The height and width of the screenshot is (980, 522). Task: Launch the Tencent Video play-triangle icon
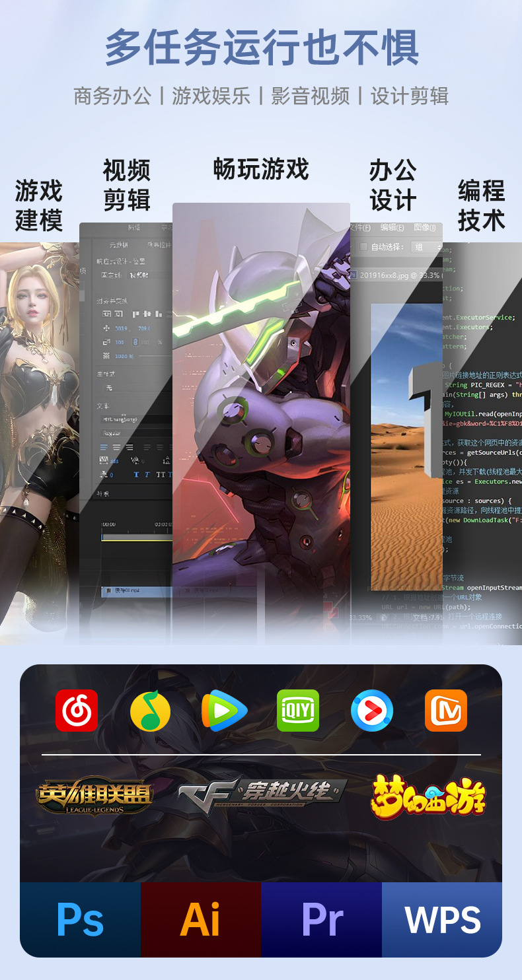[225, 711]
